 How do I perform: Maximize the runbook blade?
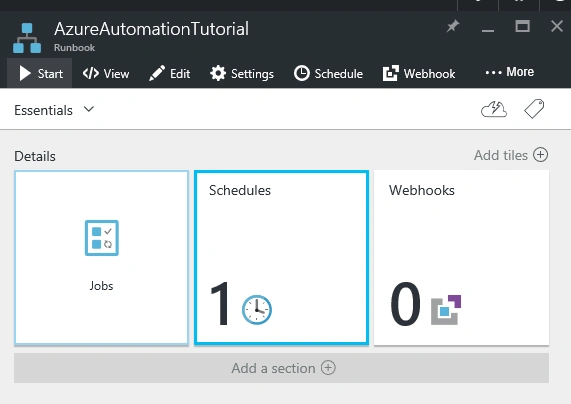(523, 26)
